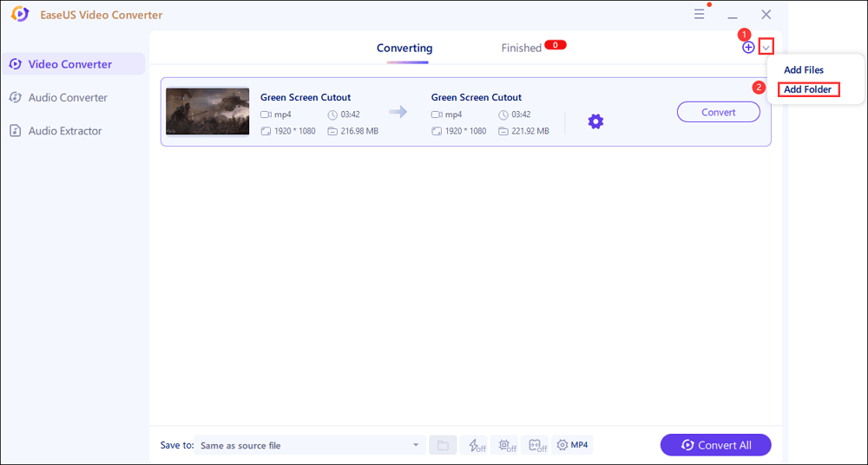Toggle the lightning high-speed conversion switch

point(477,445)
